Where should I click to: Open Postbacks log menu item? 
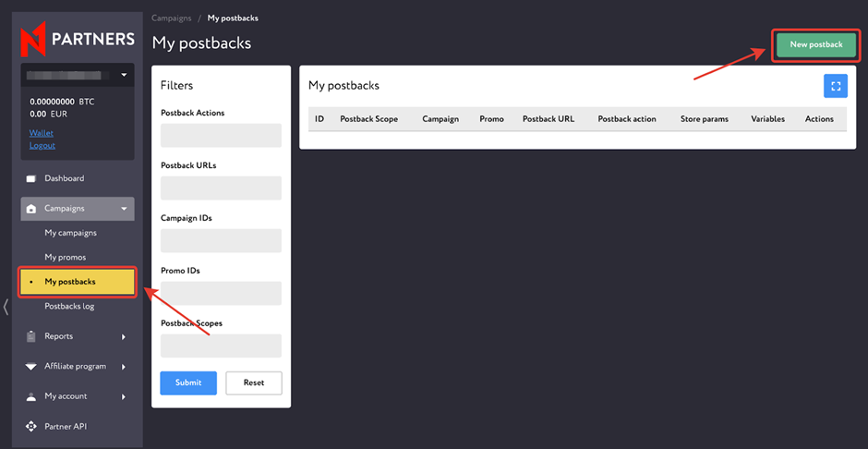pos(69,307)
